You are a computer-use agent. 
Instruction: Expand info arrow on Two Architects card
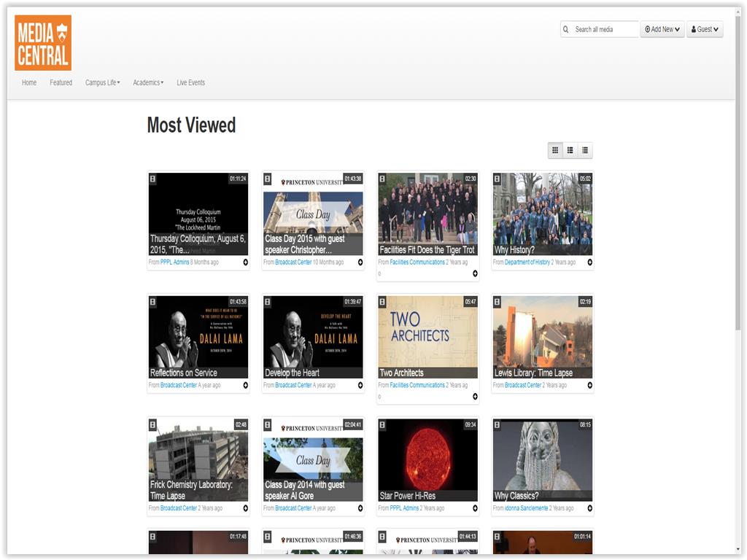pyautogui.click(x=475, y=396)
